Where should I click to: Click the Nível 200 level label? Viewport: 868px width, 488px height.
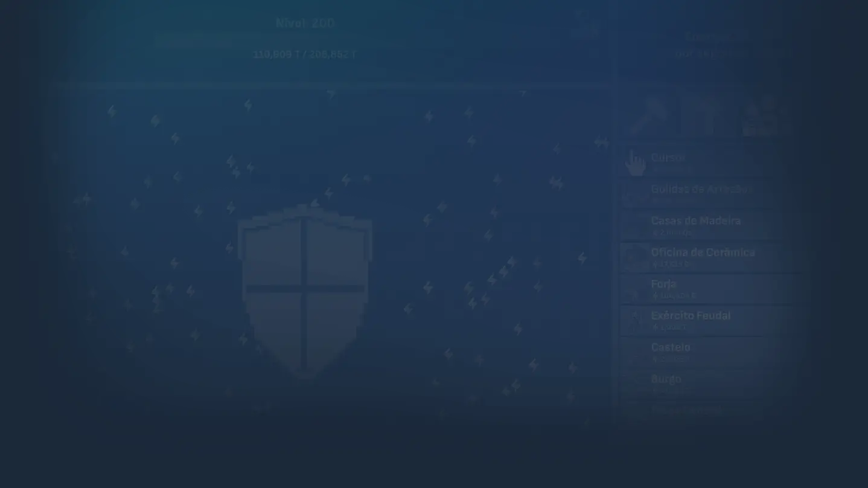(x=305, y=24)
